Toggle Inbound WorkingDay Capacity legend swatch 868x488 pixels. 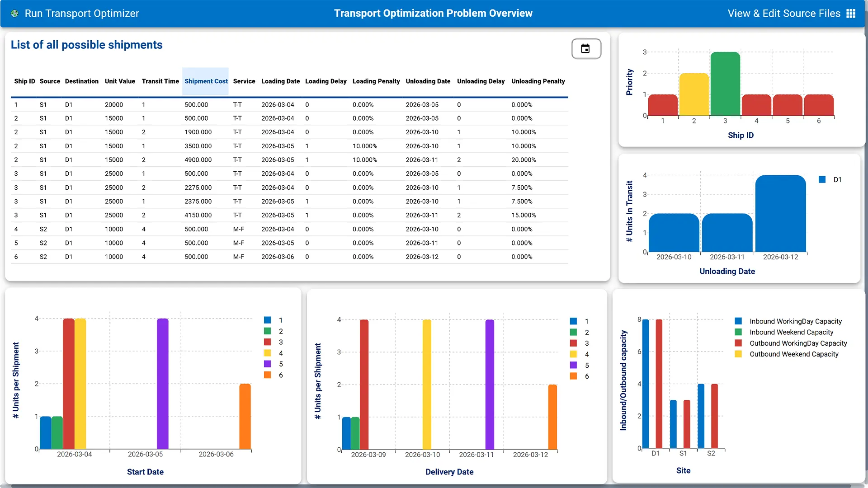click(x=738, y=321)
